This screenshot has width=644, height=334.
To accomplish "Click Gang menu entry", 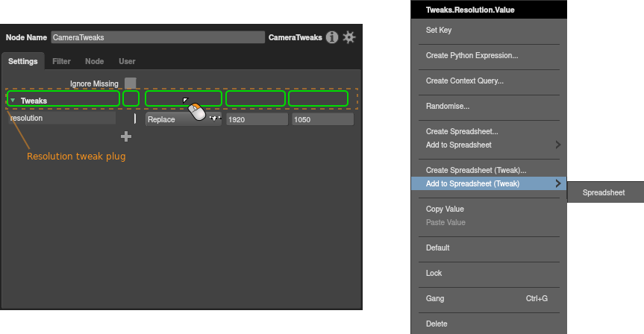I will (435, 299).
